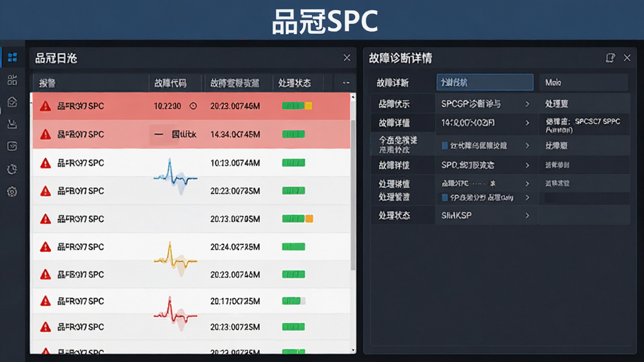This screenshot has height=362, width=644.
Task: Click the alarm list scrollbar up arrow
Action: click(353, 97)
